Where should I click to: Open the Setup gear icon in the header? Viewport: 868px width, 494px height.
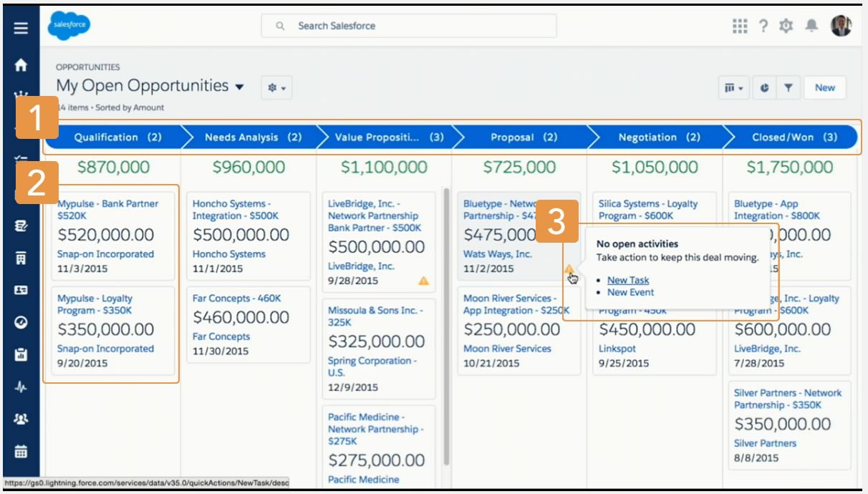786,26
